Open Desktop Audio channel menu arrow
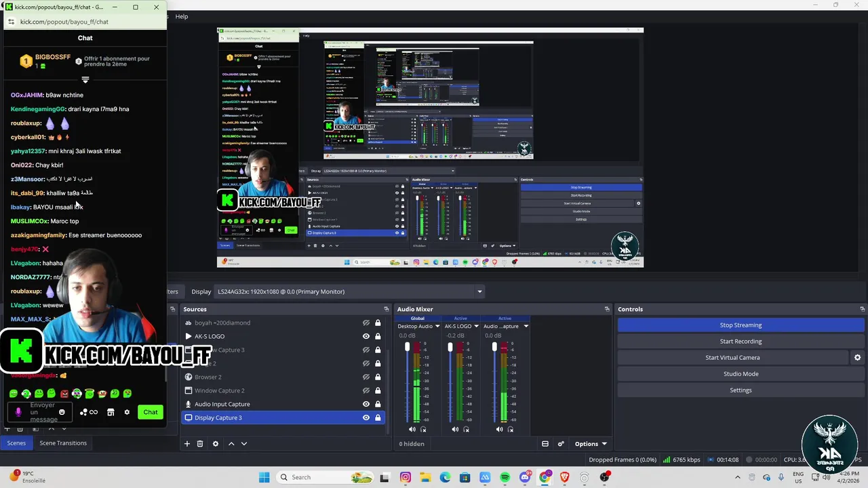This screenshot has height=488, width=868. 437,326
